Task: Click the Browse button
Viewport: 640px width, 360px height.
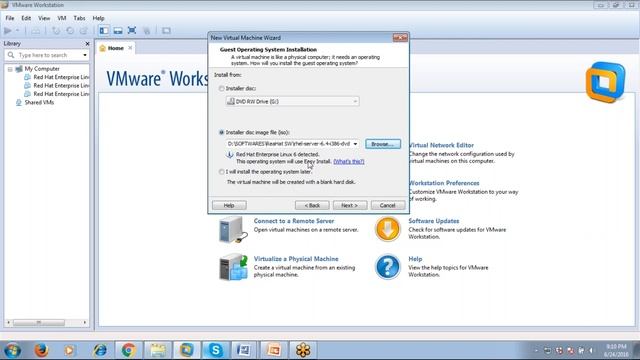Action: [383, 144]
